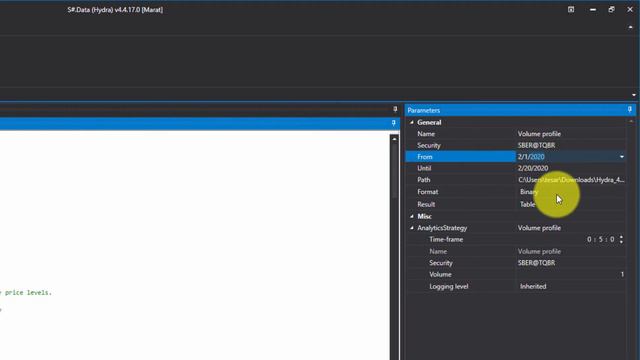This screenshot has height=360, width=640.
Task: Click the ribbon scroll-up arrow at top right
Action: 631,27
